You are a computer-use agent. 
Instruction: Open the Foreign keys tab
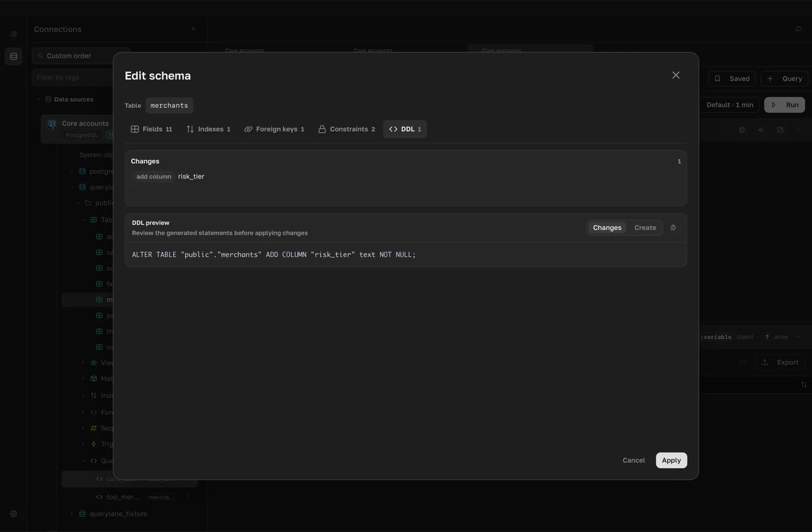[274, 129]
